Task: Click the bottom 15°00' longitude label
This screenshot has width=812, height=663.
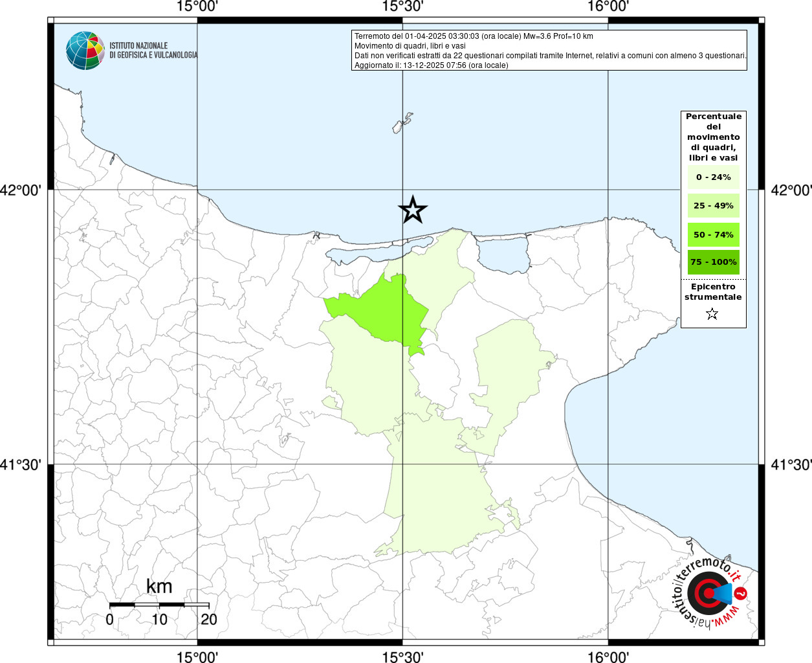Action: (x=197, y=657)
